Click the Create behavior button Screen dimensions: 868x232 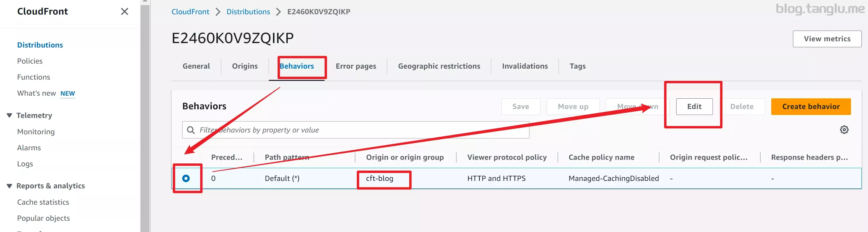[811, 106]
